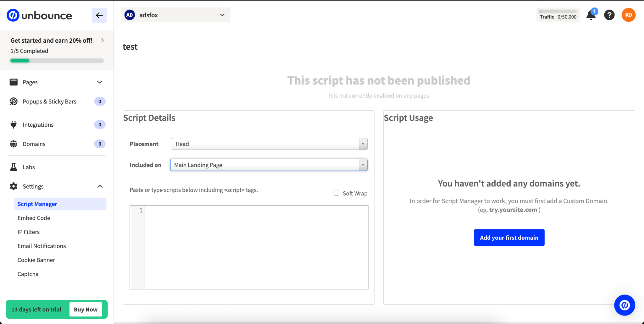The height and width of the screenshot is (324, 644).
Task: Collapse the Settings section chevron
Action: [100, 186]
